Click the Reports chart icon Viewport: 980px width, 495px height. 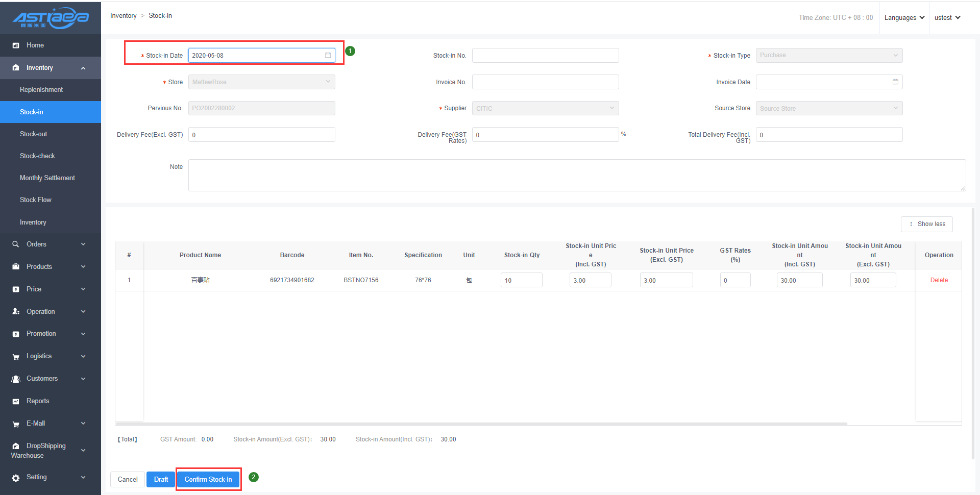[16, 401]
